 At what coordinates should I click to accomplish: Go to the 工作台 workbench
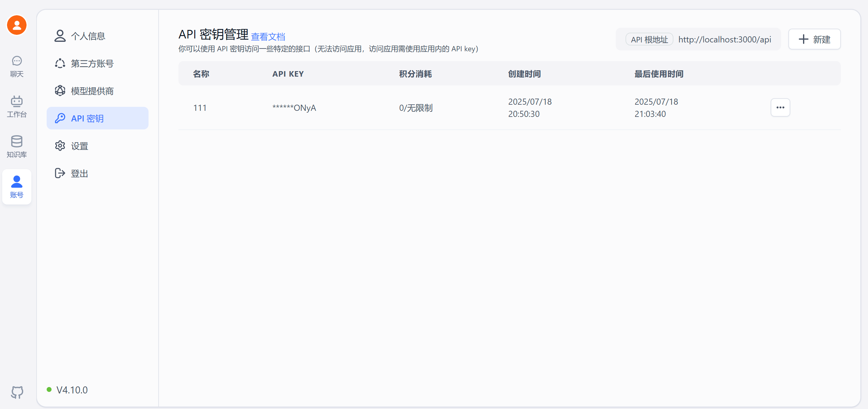tap(17, 106)
